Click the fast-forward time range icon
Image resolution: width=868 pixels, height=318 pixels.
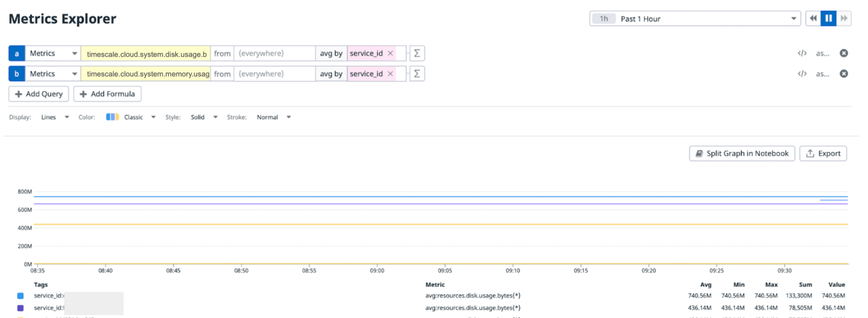coord(844,18)
